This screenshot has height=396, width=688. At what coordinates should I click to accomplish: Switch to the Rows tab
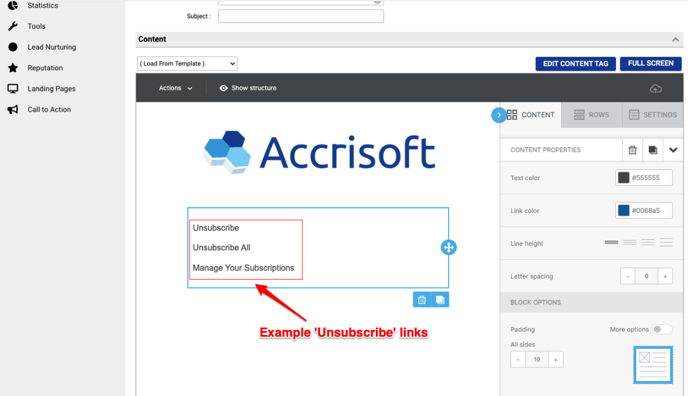click(591, 115)
